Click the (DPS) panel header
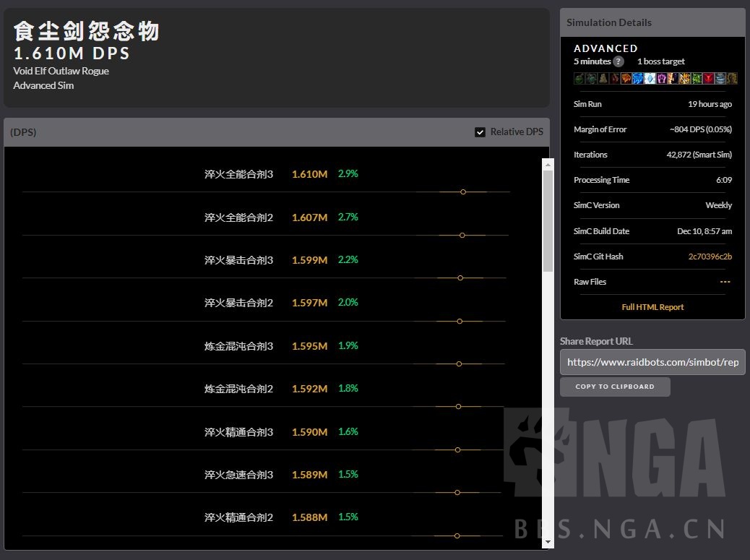The height and width of the screenshot is (560, 750). [x=22, y=132]
